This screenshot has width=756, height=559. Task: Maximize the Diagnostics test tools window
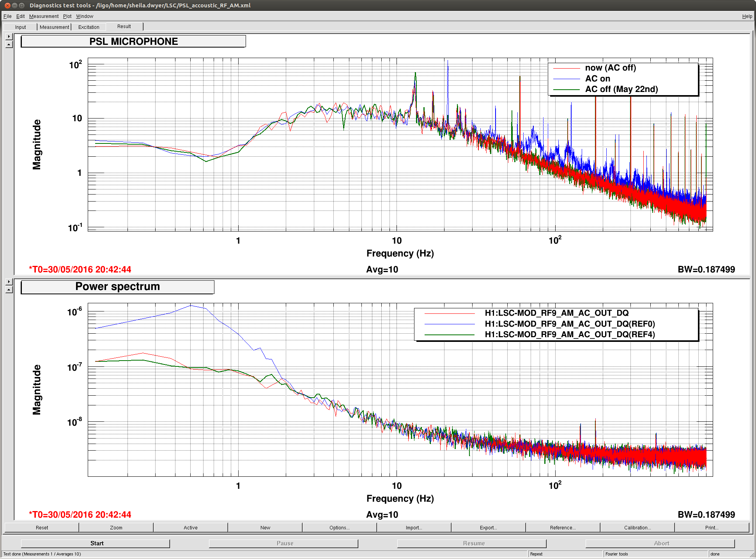[x=22, y=5]
